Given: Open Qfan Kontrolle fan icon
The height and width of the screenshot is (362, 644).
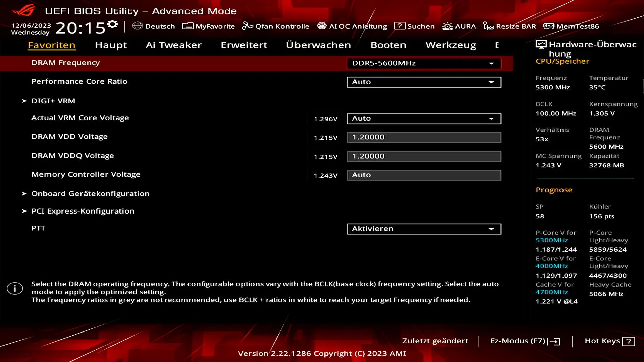Looking at the screenshot, I should pyautogui.click(x=247, y=26).
